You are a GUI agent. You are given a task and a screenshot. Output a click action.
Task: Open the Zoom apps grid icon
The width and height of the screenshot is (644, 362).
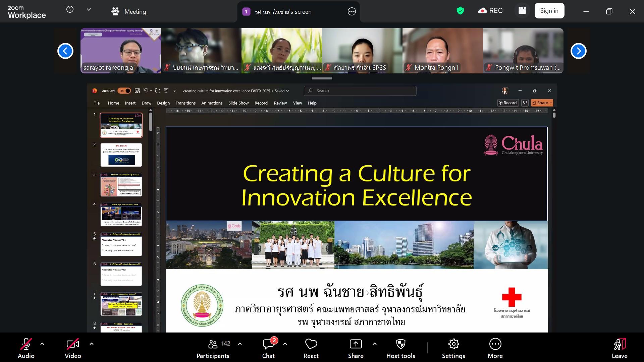click(522, 11)
